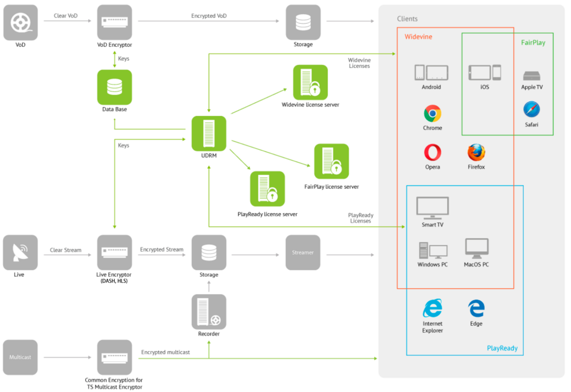The height and width of the screenshot is (392, 571).
Task: Select the Firefox browser icon
Action: [x=476, y=153]
